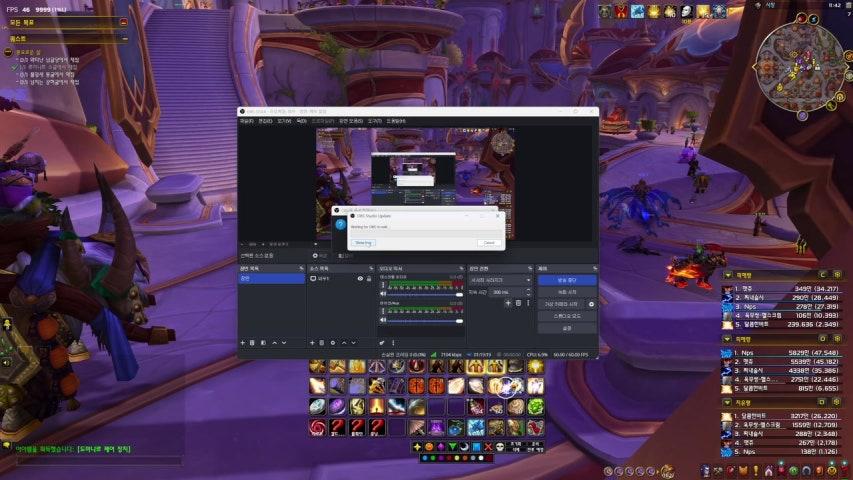Select the red cross raid marker
This screenshot has height=480, width=853.
point(488,447)
